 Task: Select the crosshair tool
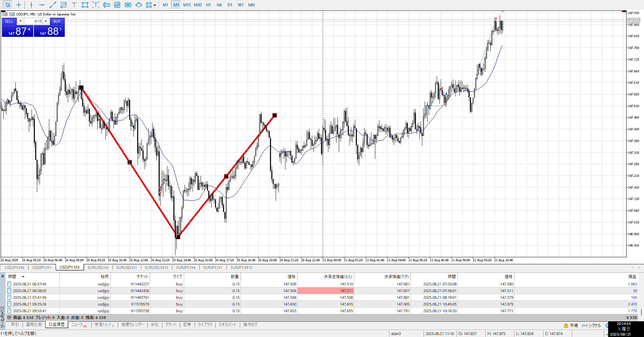click(x=18, y=5)
